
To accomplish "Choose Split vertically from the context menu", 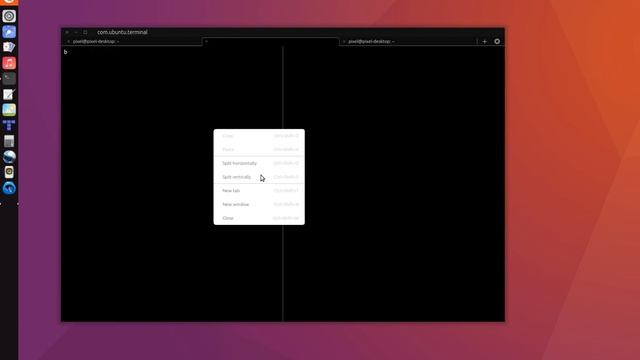I will (259, 177).
